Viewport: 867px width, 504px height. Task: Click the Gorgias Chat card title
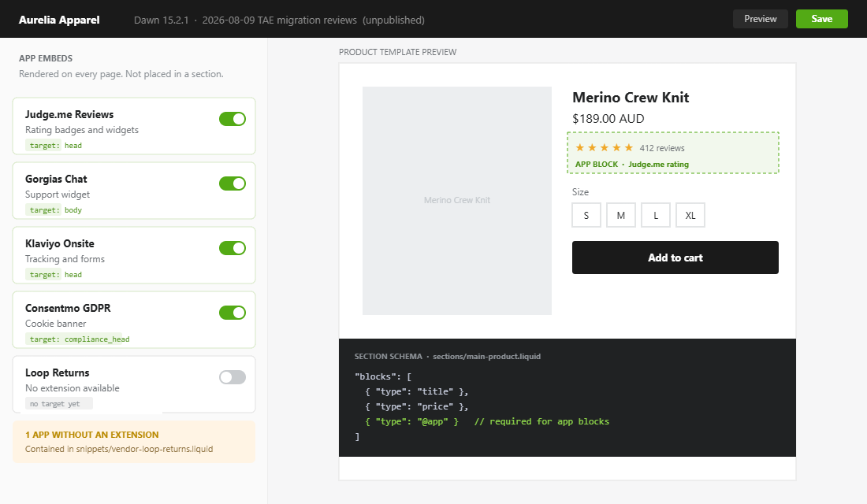tap(56, 179)
